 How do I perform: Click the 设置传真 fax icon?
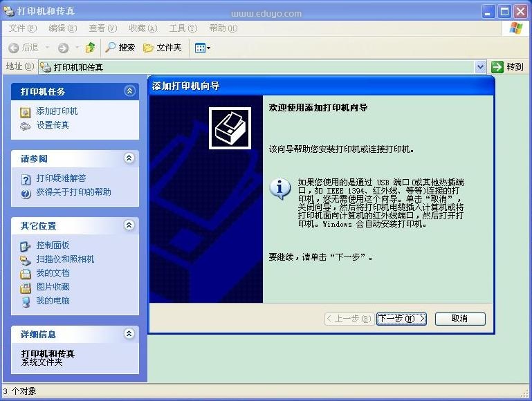[x=26, y=126]
